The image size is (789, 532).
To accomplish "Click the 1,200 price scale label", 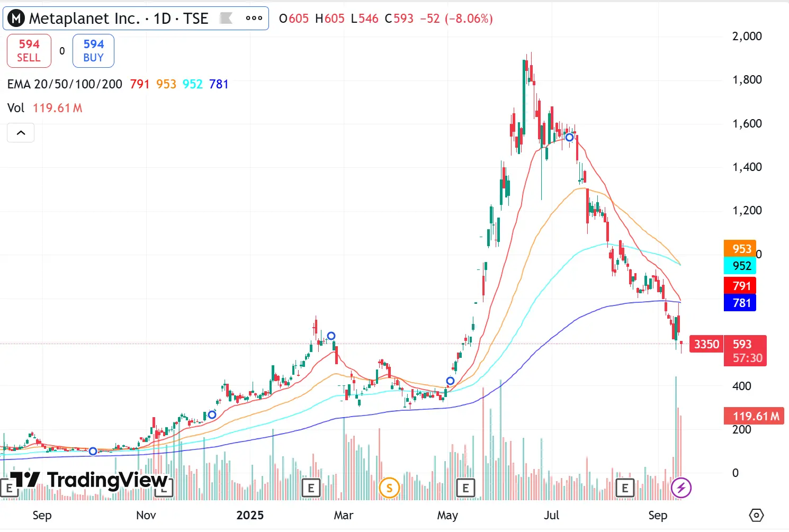I will click(x=747, y=211).
